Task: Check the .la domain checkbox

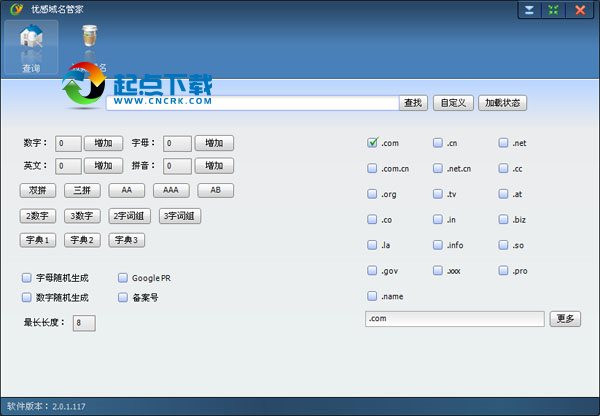Action: click(372, 245)
